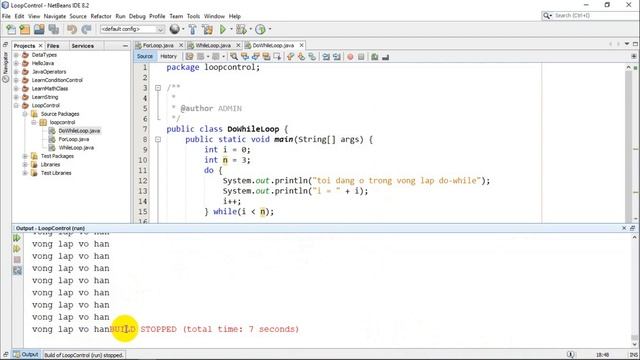Click the New Project icon
Viewport: 640px width, 360px height.
[x=25, y=29]
